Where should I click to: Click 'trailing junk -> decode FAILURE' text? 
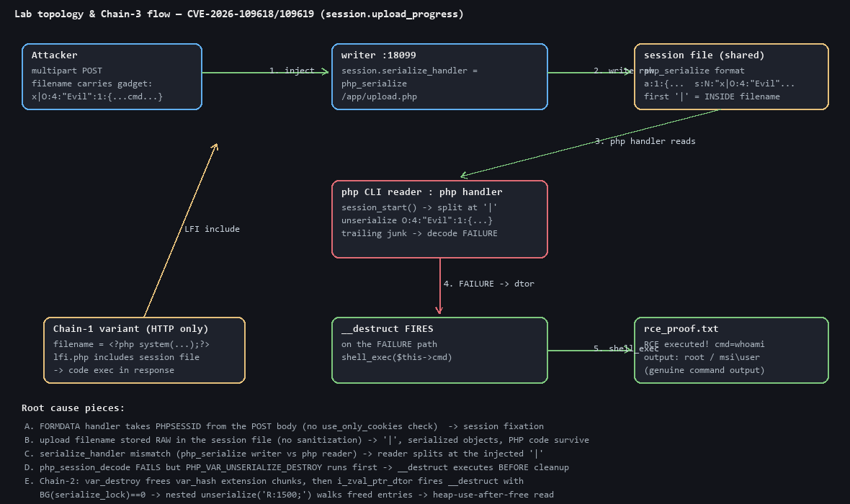[x=419, y=233]
